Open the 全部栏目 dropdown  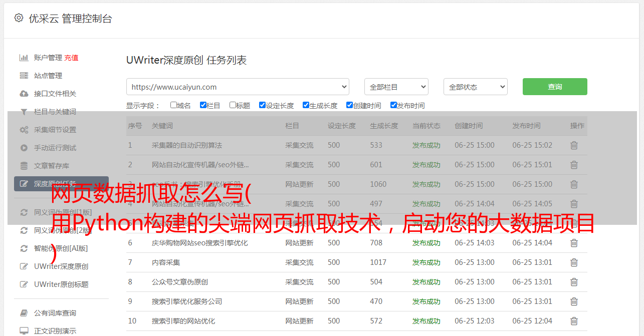click(396, 87)
